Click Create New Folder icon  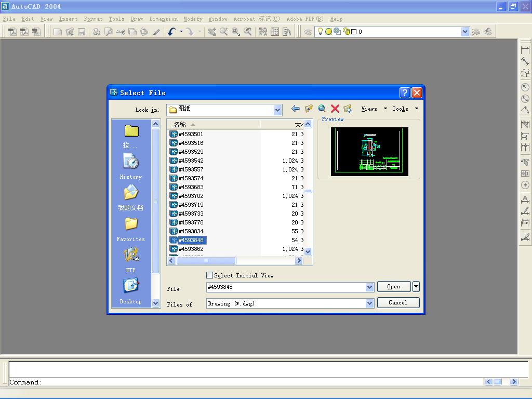348,109
